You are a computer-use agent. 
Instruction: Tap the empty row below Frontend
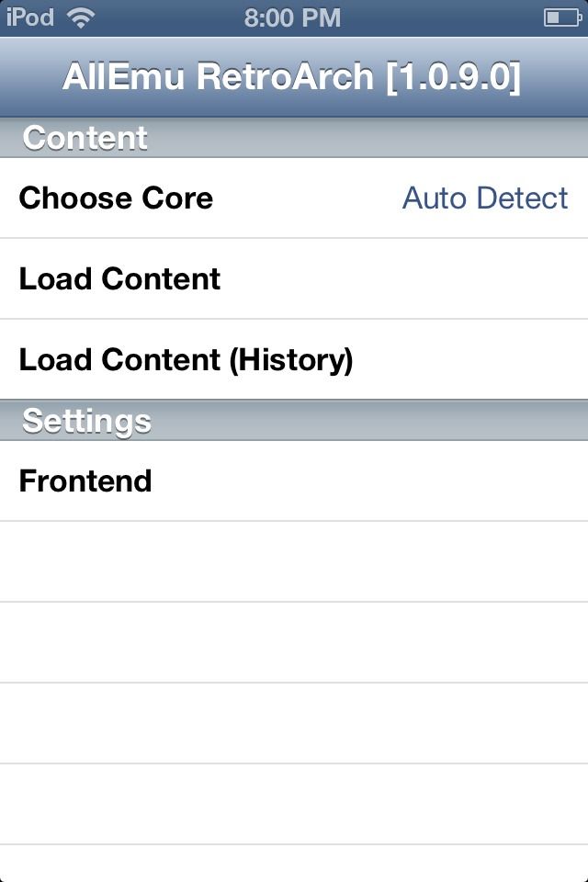294,560
